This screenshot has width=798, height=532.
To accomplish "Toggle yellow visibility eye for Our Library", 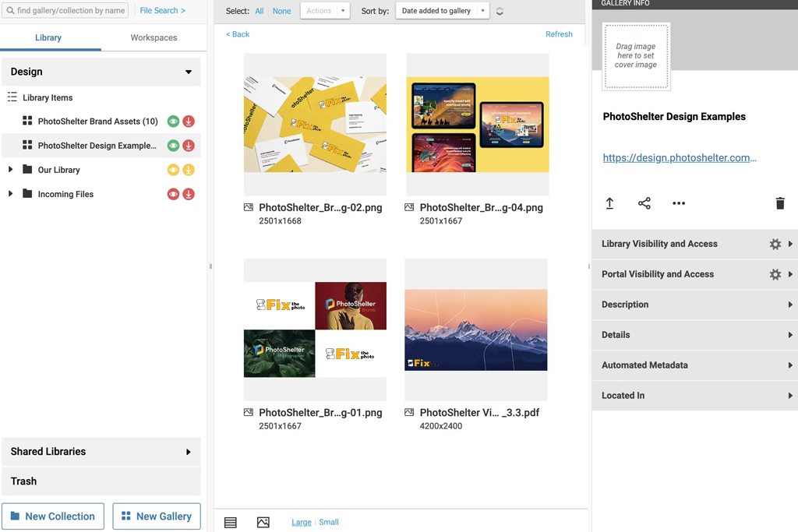I will pyautogui.click(x=173, y=170).
